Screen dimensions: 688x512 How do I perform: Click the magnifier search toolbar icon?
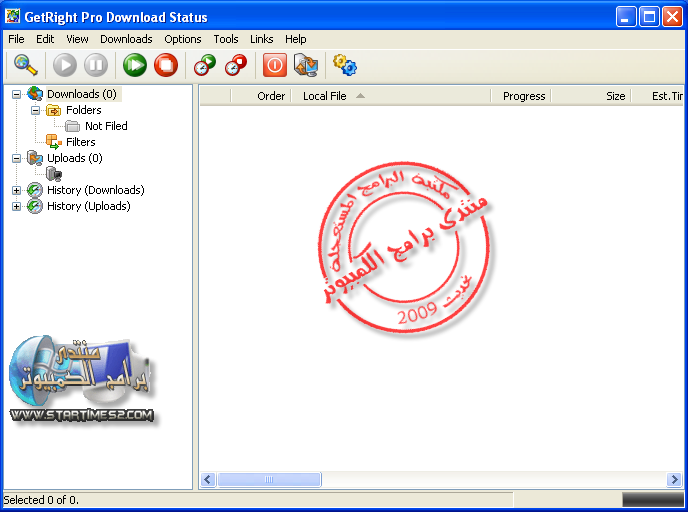[x=25, y=65]
